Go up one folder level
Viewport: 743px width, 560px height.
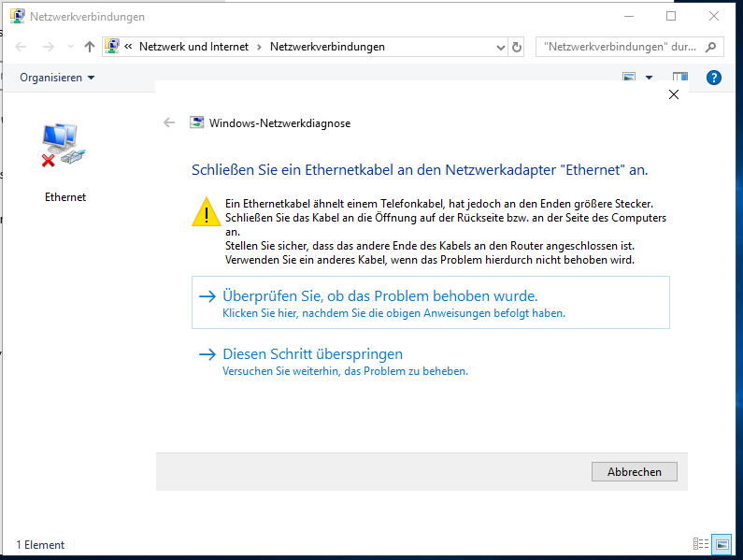pyautogui.click(x=90, y=47)
